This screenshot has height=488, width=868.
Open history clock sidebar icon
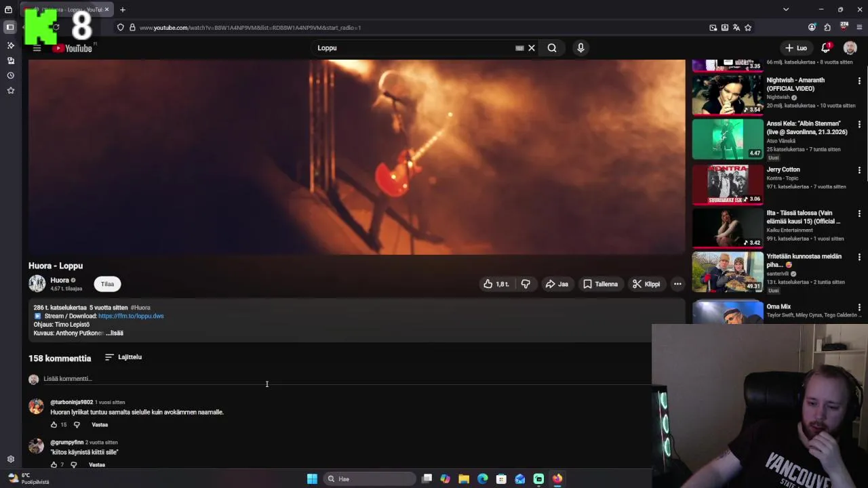coord(10,75)
